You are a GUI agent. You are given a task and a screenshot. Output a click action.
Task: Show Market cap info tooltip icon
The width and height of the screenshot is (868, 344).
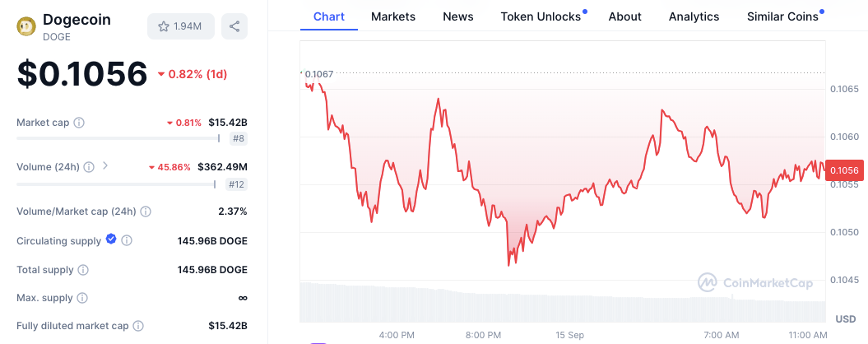pos(79,123)
